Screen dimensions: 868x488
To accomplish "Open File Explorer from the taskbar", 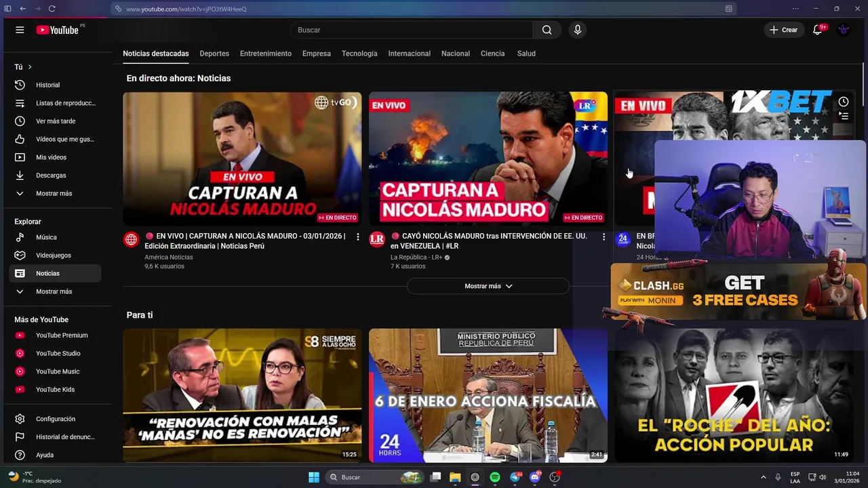I will pos(455,477).
